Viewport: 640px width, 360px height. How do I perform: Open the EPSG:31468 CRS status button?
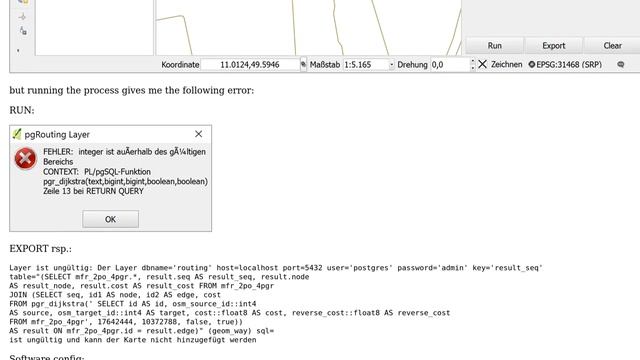[x=565, y=64]
